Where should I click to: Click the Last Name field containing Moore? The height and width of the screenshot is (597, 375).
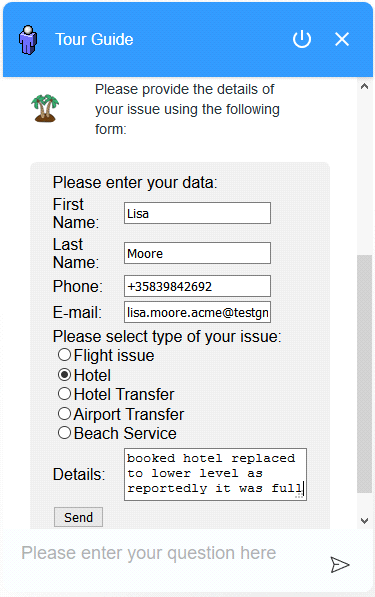(197, 253)
